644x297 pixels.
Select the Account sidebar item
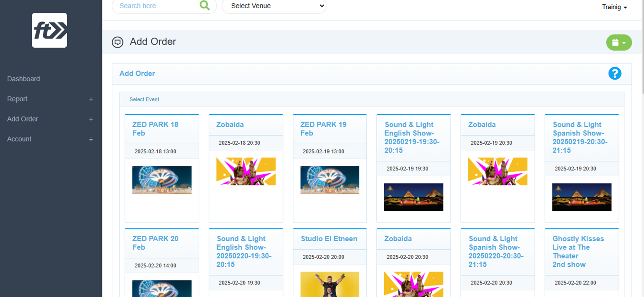tap(19, 139)
